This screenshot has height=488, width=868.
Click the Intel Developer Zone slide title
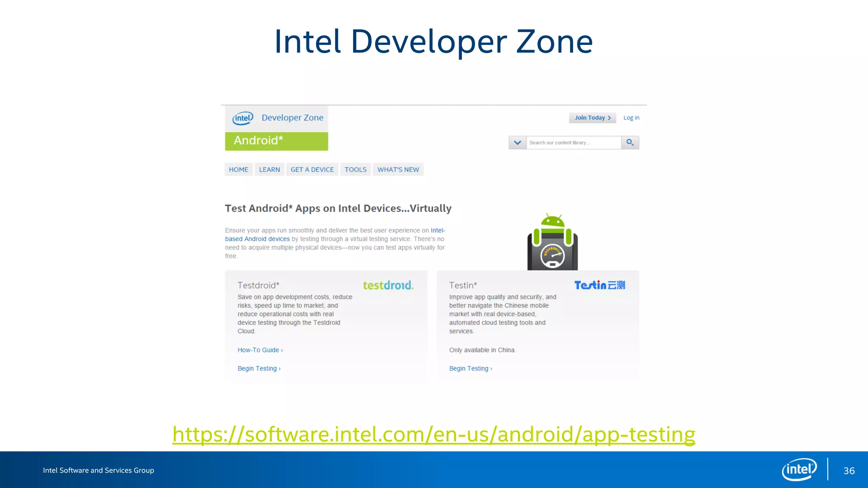434,41
